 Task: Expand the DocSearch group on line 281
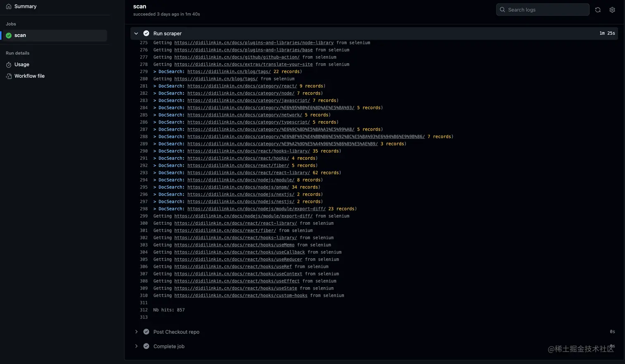155,86
